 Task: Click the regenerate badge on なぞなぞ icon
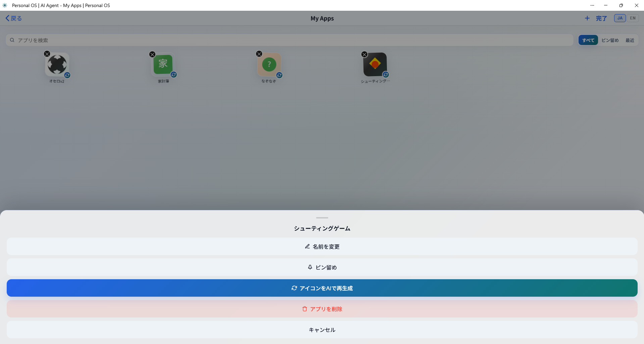tap(279, 75)
